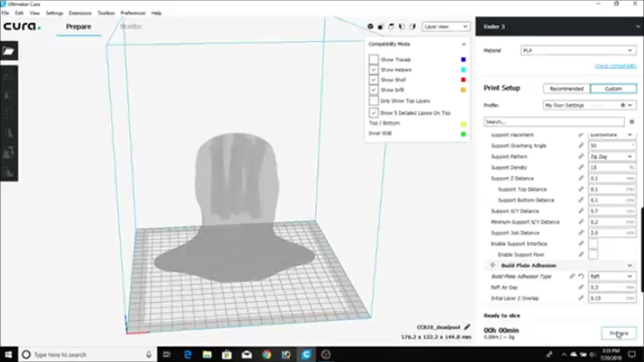Click the icon beside Support Density

tap(580, 167)
